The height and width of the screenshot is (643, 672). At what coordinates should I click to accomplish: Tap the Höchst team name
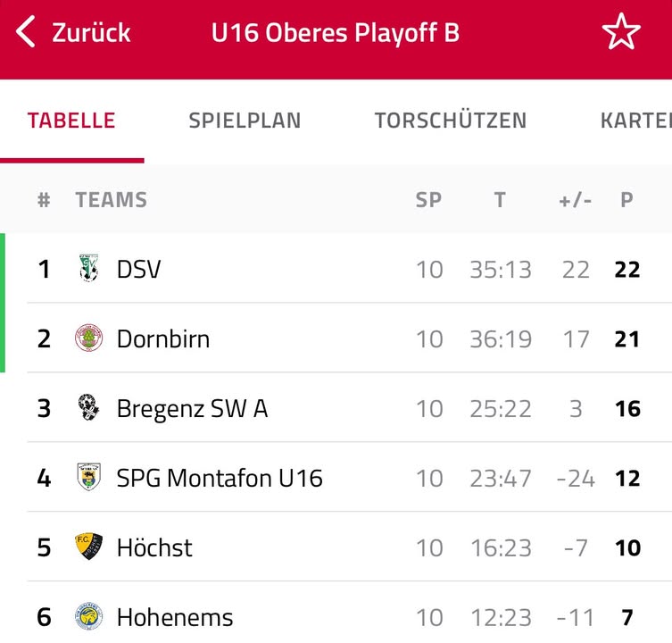[154, 547]
